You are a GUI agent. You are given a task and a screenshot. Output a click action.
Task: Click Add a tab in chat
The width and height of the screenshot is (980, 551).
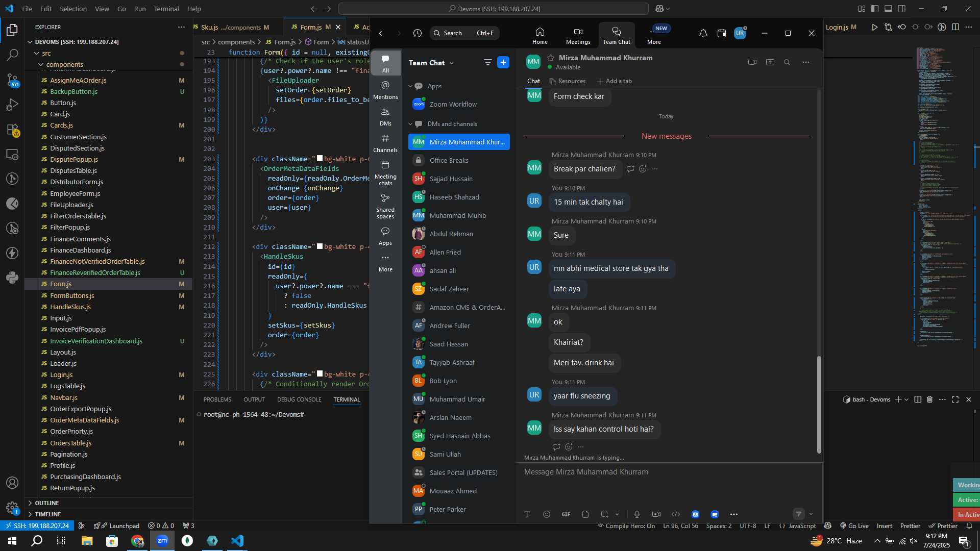tap(615, 81)
